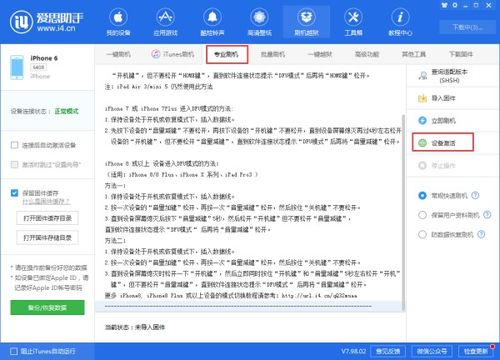
Task: Open 什么是固件缓存 link
Action: pyautogui.click(x=46, y=201)
